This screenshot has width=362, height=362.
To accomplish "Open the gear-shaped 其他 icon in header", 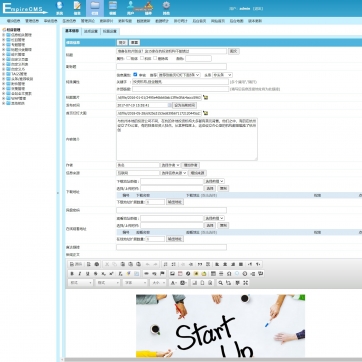I will [x=166, y=8].
